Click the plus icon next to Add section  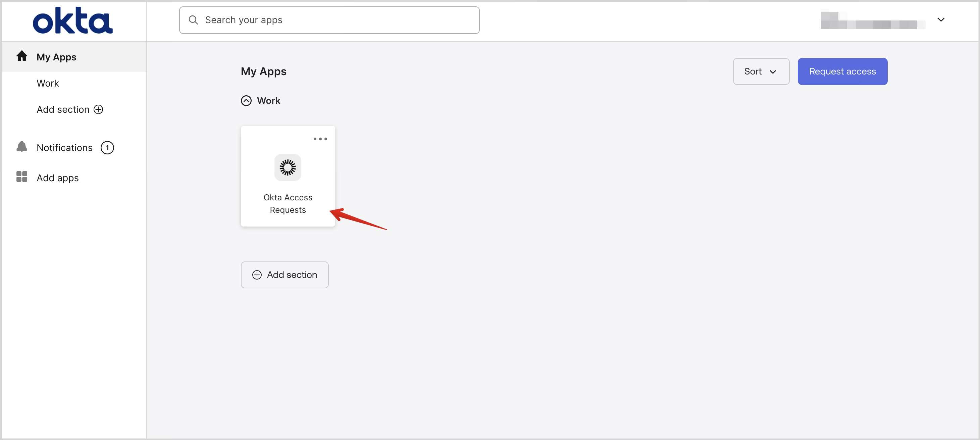99,109
